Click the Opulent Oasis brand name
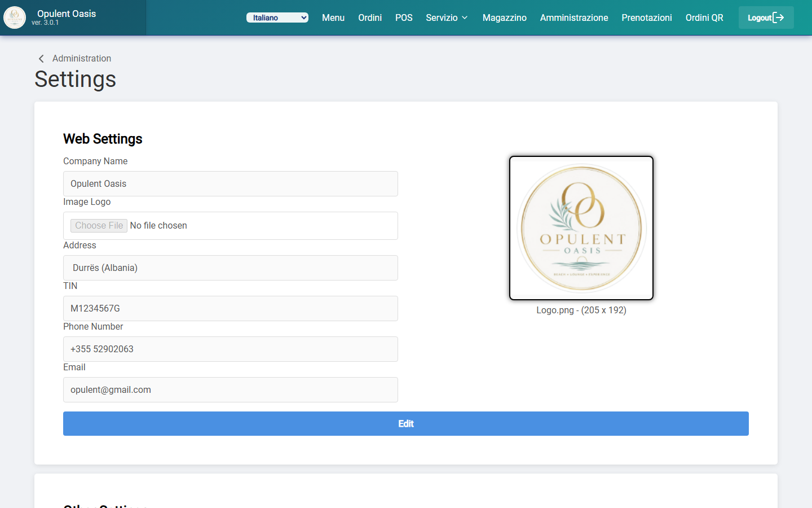 click(x=67, y=14)
